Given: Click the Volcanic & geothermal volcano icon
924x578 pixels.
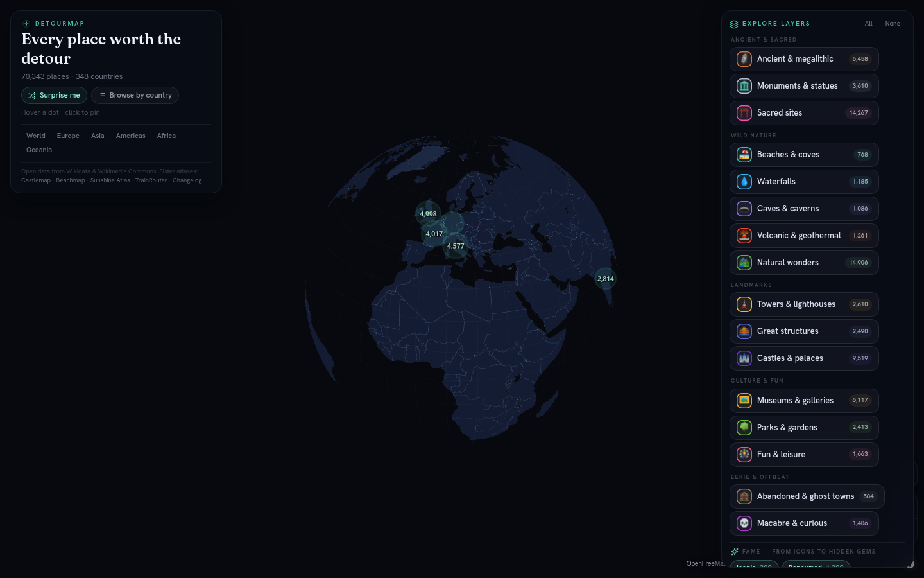Looking at the screenshot, I should point(744,236).
